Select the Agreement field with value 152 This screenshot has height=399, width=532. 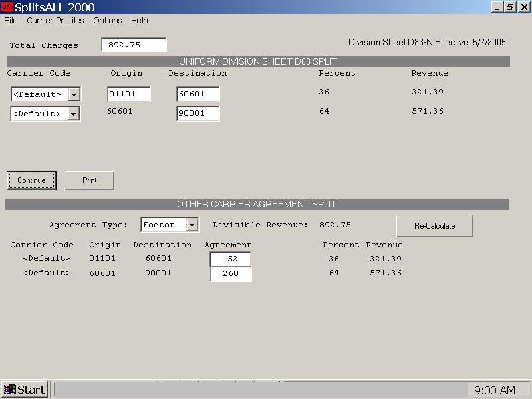231,259
